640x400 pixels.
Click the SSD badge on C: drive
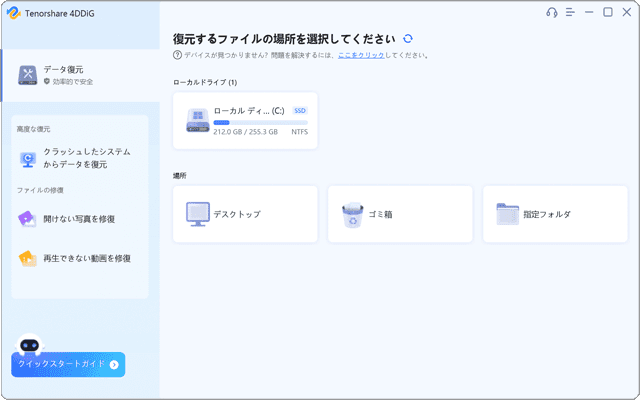pyautogui.click(x=300, y=111)
